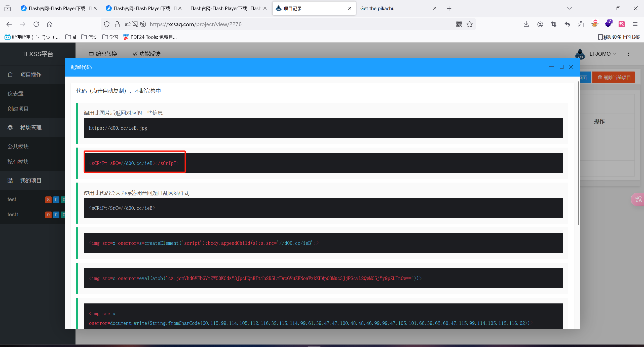The width and height of the screenshot is (644, 347).
Task: Open the 信安 bookmarks folder
Action: [x=89, y=37]
